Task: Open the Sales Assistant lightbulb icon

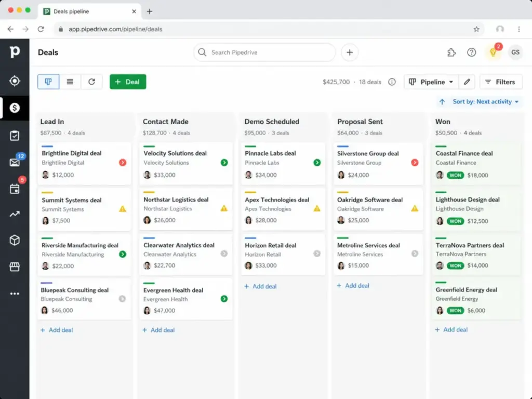Action: coord(493,52)
